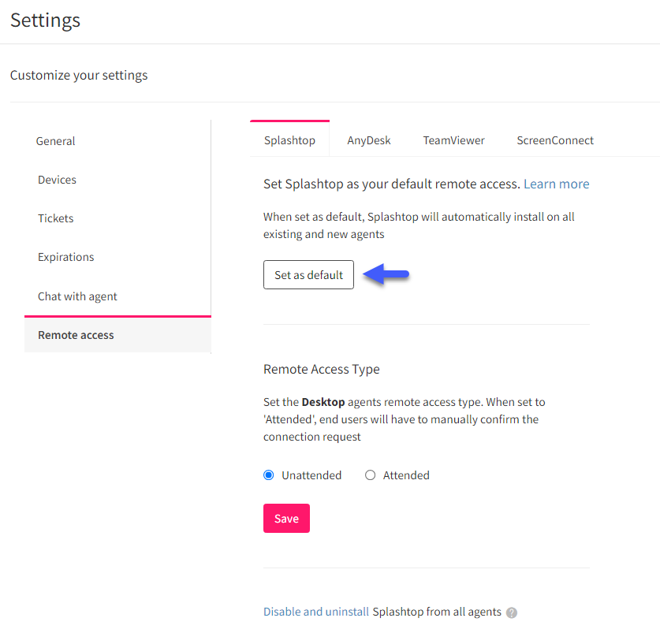This screenshot has width=660, height=644.
Task: Click Disable and uninstall link
Action: [x=315, y=612]
